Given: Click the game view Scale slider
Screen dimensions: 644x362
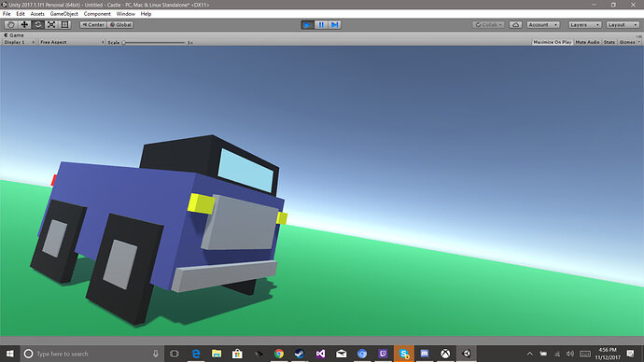Looking at the screenshot, I should click(154, 43).
